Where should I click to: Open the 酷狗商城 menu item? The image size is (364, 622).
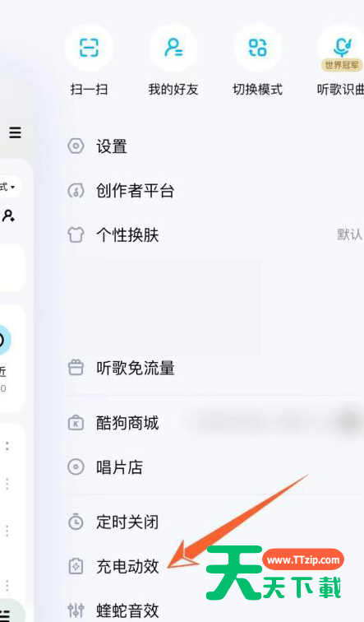(x=214, y=423)
